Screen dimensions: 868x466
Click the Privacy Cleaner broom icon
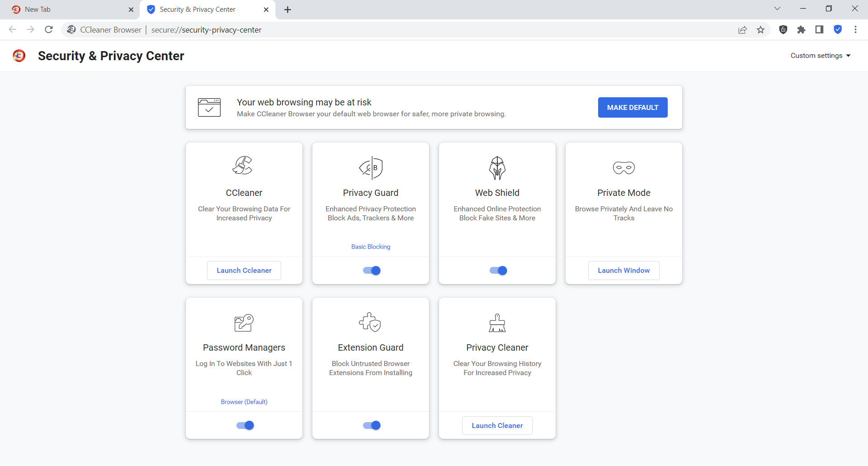pyautogui.click(x=497, y=323)
